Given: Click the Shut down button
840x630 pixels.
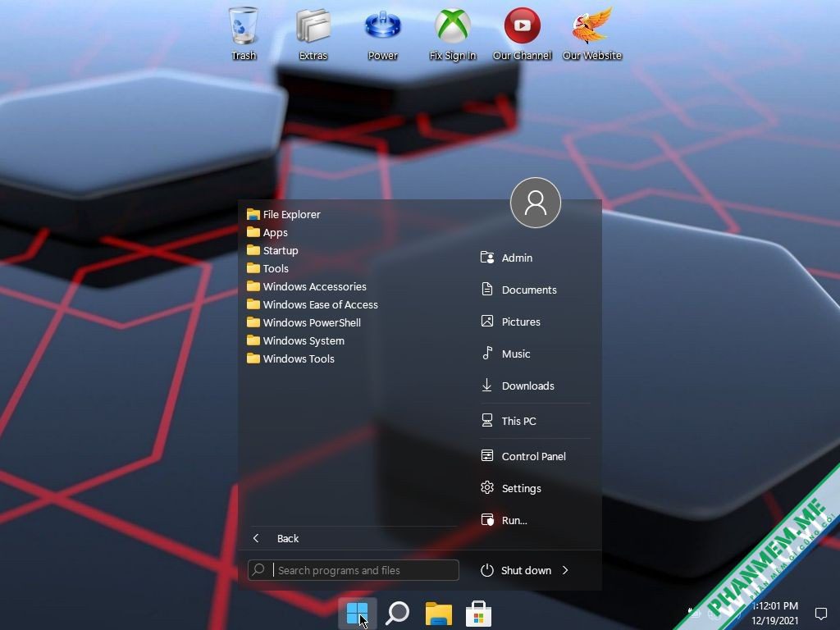Looking at the screenshot, I should click(x=516, y=571).
